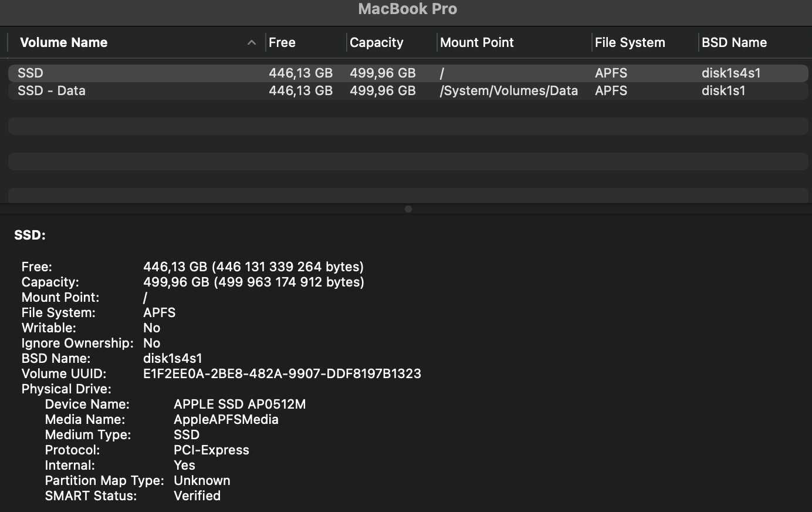Select the SSD - Data volume row

pyautogui.click(x=408, y=90)
